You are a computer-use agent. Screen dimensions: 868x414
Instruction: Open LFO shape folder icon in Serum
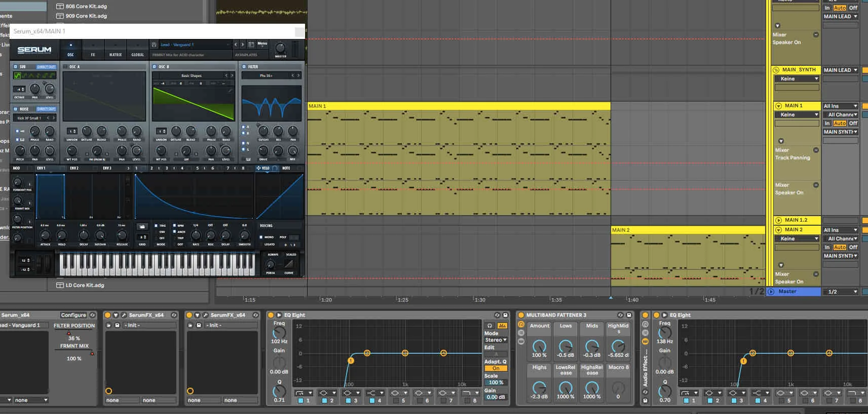[x=142, y=226]
